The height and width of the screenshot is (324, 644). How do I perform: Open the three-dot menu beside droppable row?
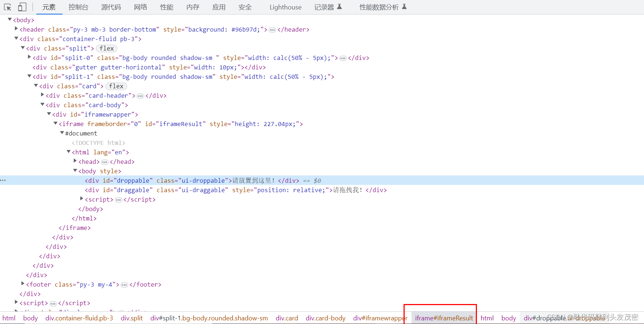pyautogui.click(x=3, y=180)
